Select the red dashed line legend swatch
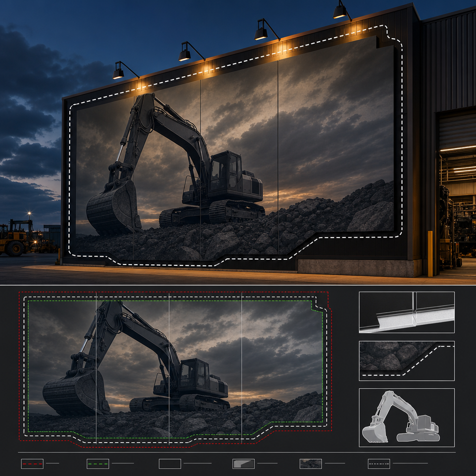The height and width of the screenshot is (476, 476). pos(32,464)
